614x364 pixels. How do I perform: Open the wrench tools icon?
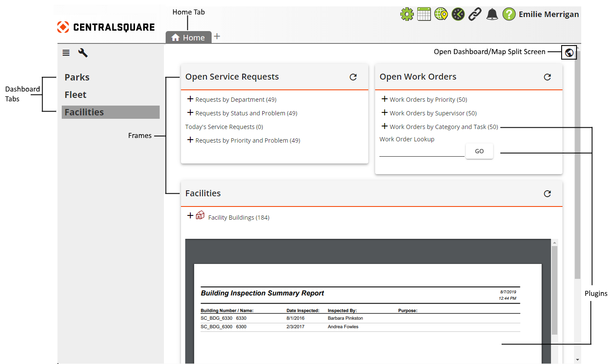[83, 53]
